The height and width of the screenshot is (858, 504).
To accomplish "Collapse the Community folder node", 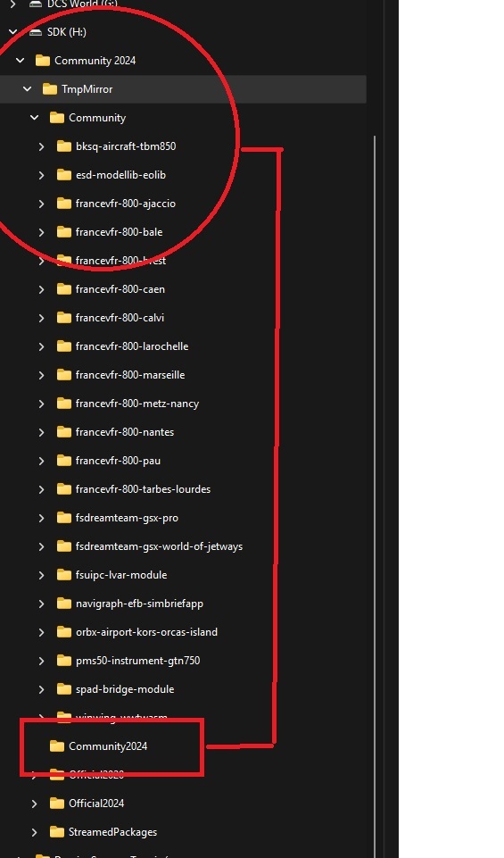I will point(35,118).
